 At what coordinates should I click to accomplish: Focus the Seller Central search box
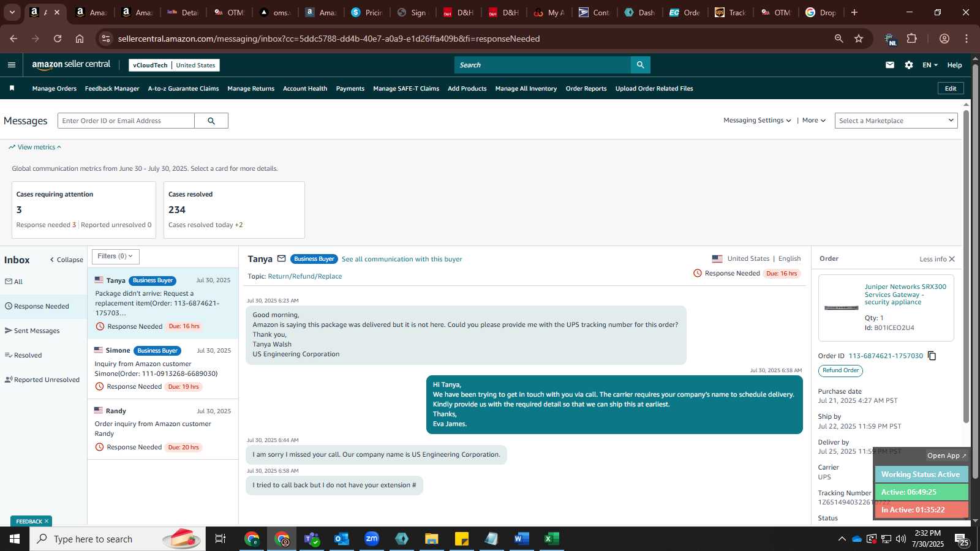tap(543, 65)
